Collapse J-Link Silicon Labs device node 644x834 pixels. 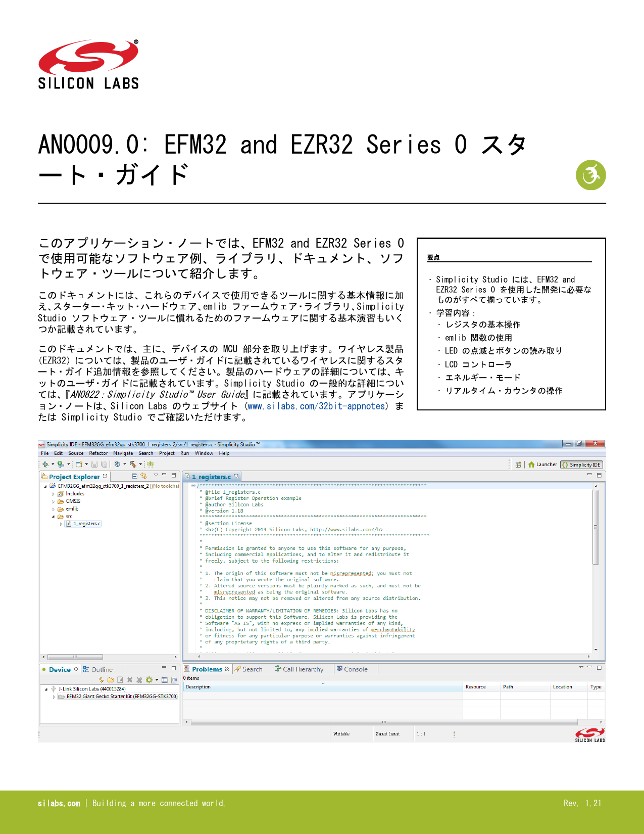[x=46, y=689]
